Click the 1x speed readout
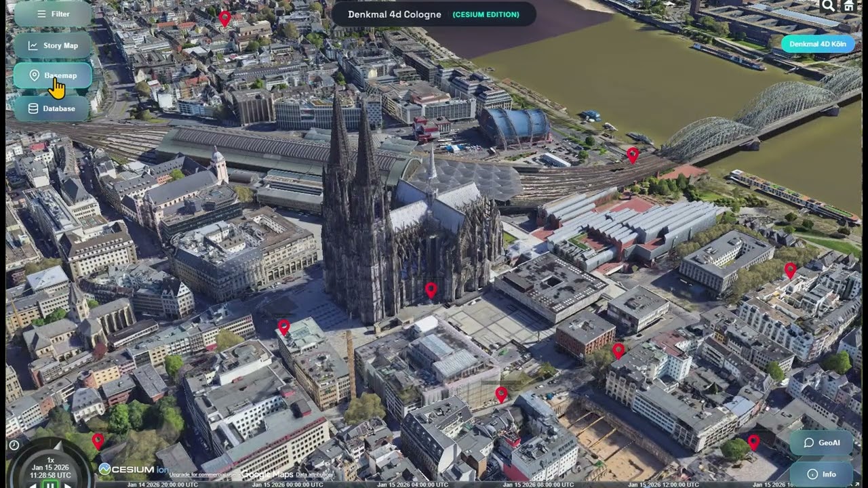The image size is (868, 488). (50, 460)
